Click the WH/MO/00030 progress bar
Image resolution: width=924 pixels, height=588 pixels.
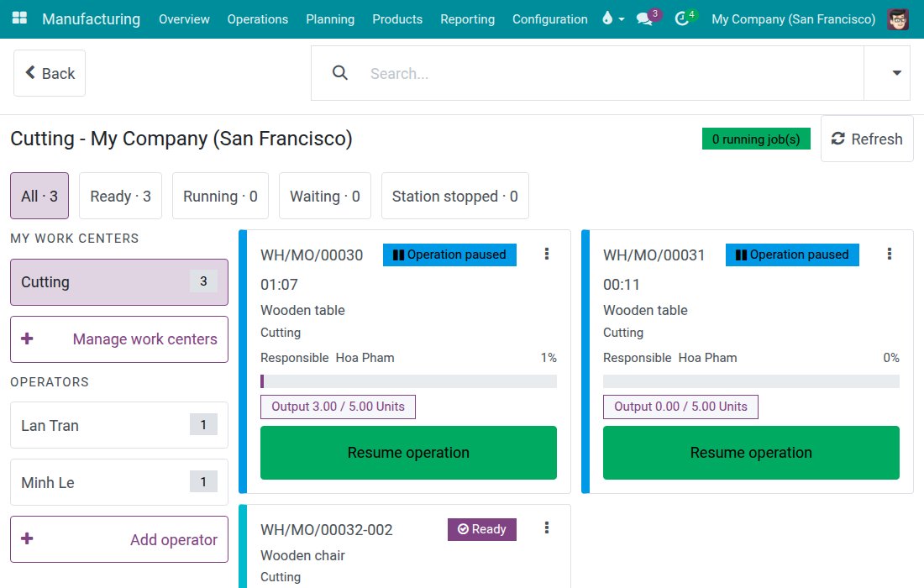pyautogui.click(x=408, y=381)
